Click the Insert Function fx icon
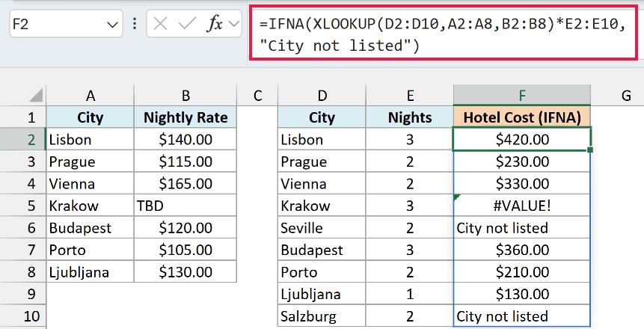This screenshot has width=644, height=329. click(215, 24)
